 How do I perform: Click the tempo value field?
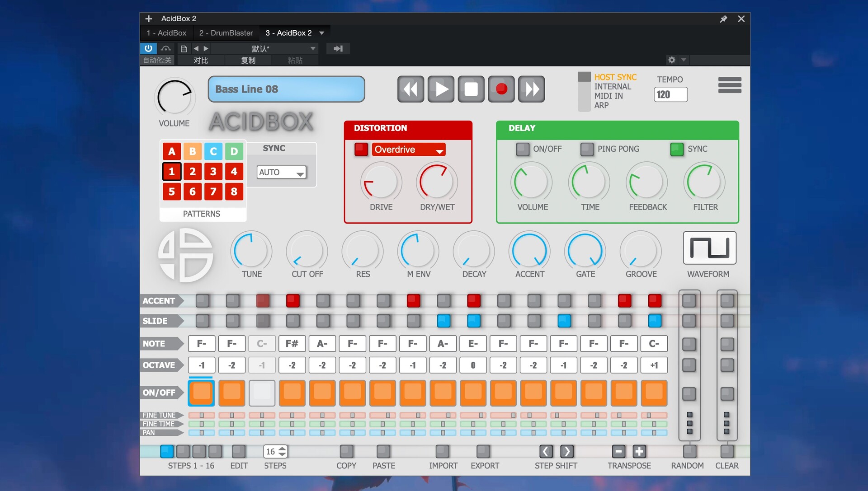click(x=670, y=94)
